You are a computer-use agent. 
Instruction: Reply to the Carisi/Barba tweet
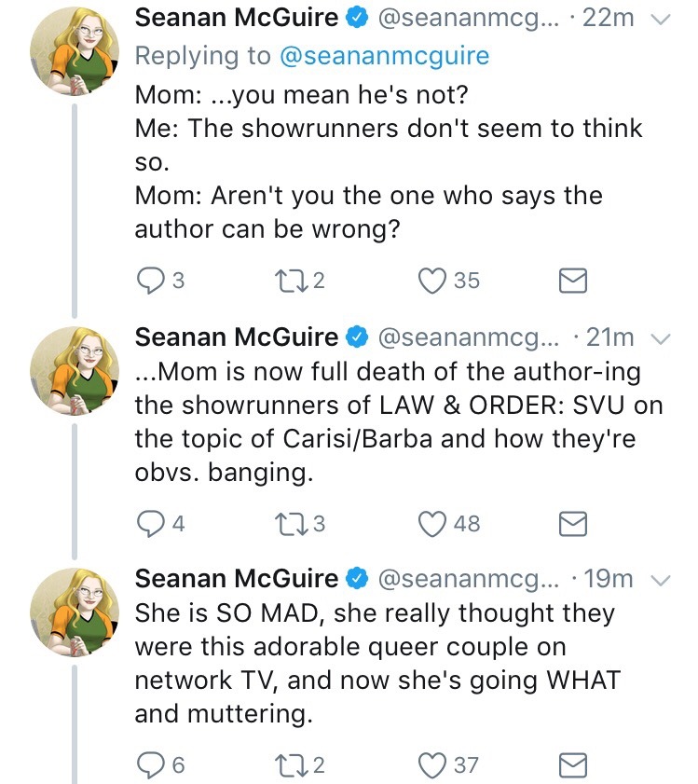pos(150,524)
